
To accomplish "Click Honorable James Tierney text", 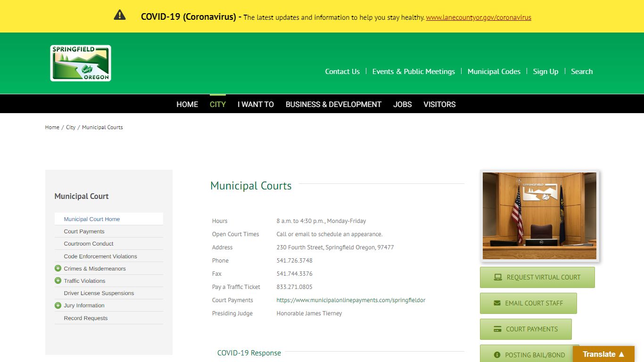I will click(x=309, y=313).
